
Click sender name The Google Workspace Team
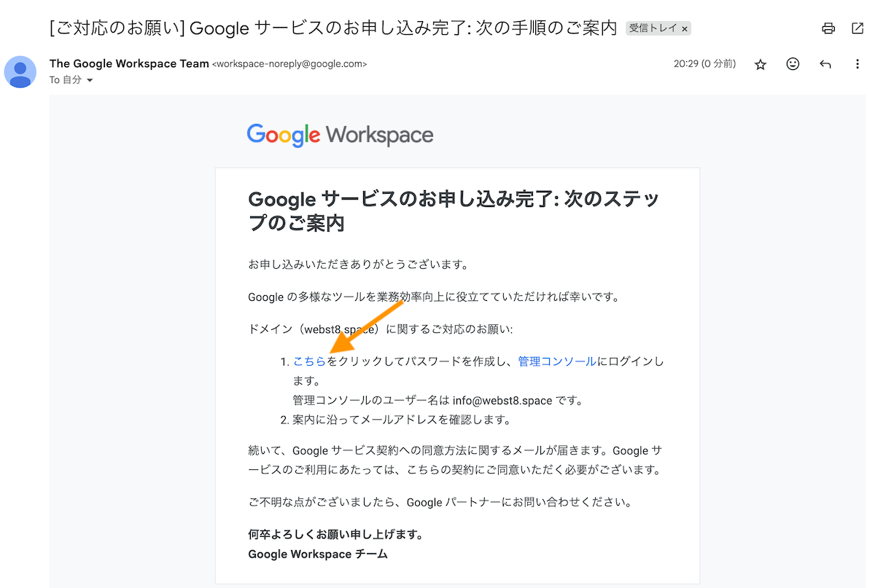pyautogui.click(x=129, y=63)
